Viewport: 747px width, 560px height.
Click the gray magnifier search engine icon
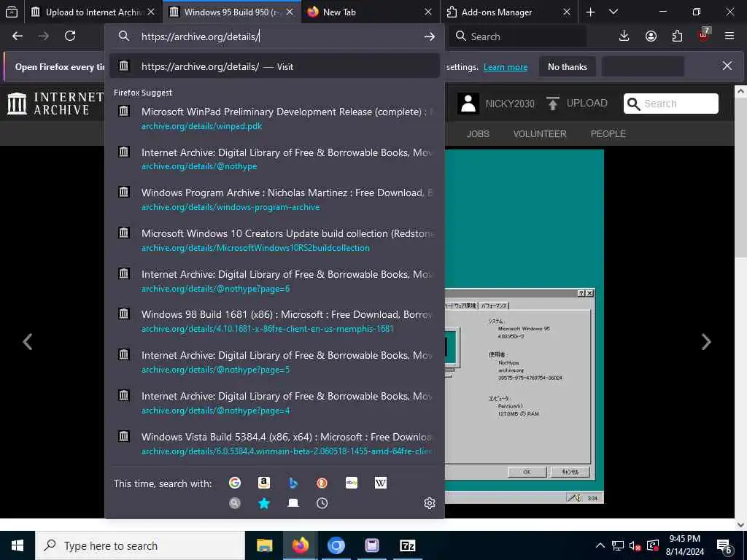point(234,503)
